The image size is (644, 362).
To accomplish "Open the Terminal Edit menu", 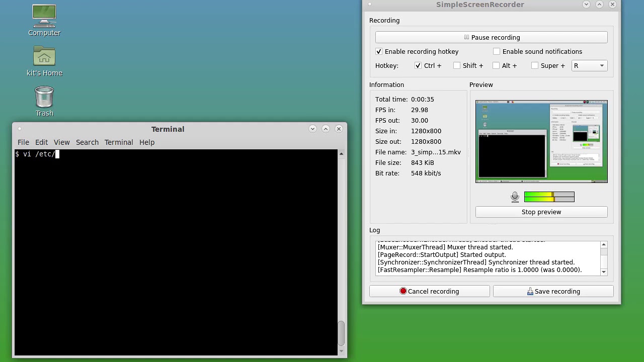I will pos(41,142).
